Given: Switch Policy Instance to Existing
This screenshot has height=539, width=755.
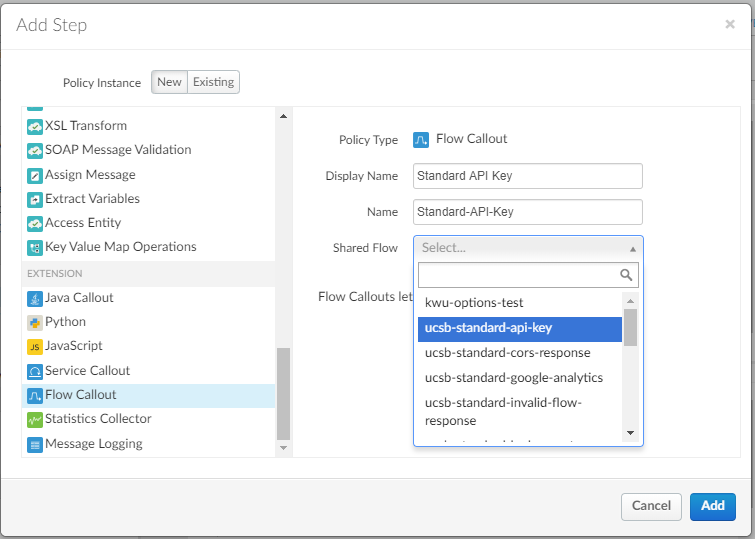Looking at the screenshot, I should (213, 82).
